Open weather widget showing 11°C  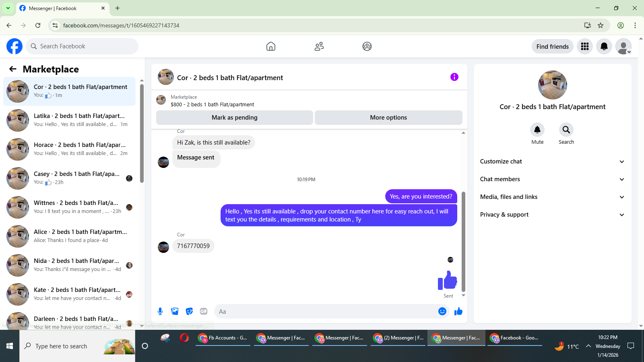click(567, 346)
